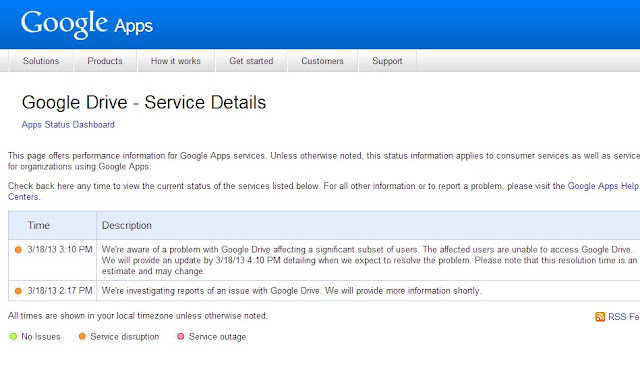This screenshot has width=640, height=368.
Task: Open the RSS Feed link text
Action: [624, 317]
